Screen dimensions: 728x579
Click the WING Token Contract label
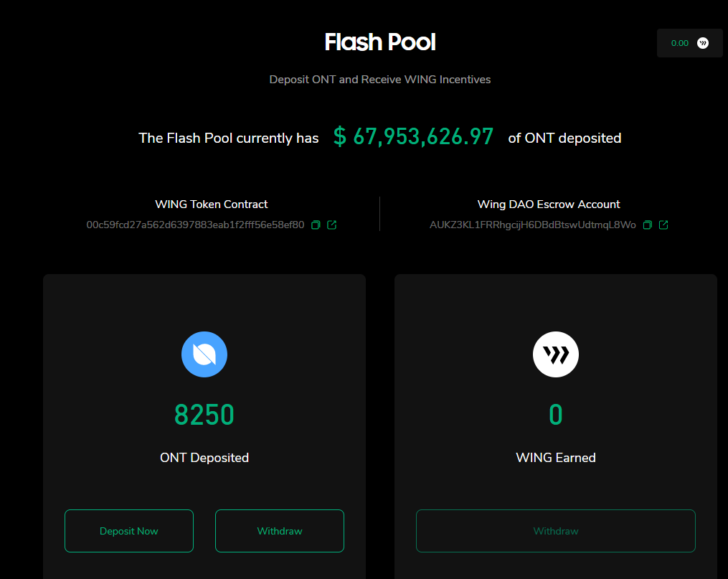(212, 204)
